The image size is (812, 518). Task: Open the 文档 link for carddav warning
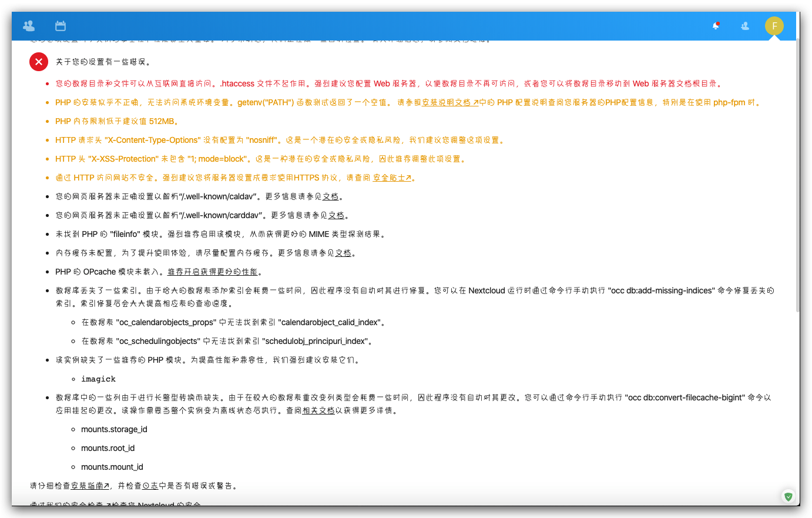(336, 215)
